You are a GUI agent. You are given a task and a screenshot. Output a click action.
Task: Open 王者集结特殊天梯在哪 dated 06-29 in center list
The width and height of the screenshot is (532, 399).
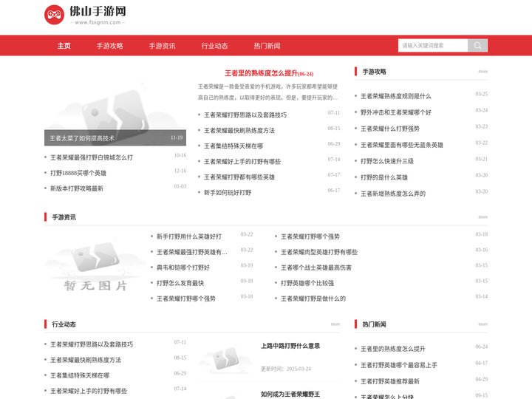click(x=233, y=146)
